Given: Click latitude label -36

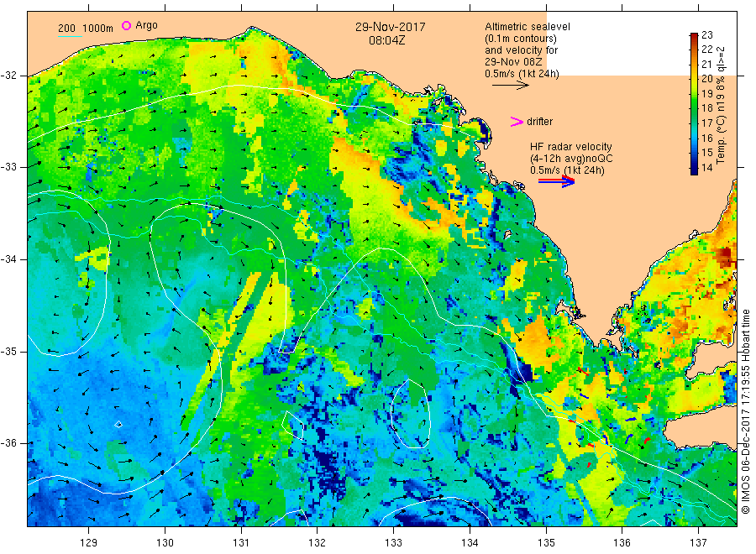Looking at the screenshot, I should [x=9, y=443].
